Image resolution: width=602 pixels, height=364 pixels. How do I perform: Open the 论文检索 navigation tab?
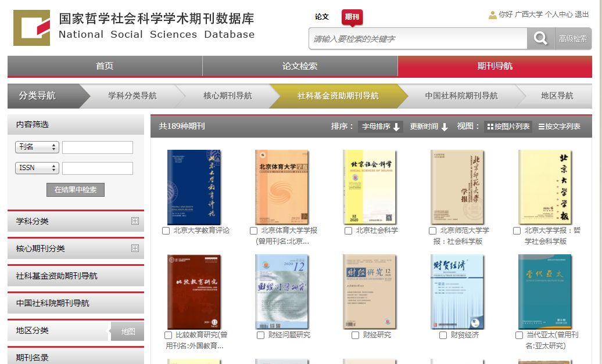point(300,66)
